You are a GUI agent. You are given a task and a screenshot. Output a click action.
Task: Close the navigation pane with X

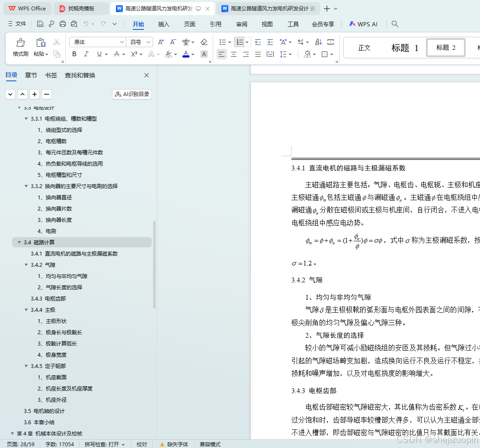click(147, 75)
